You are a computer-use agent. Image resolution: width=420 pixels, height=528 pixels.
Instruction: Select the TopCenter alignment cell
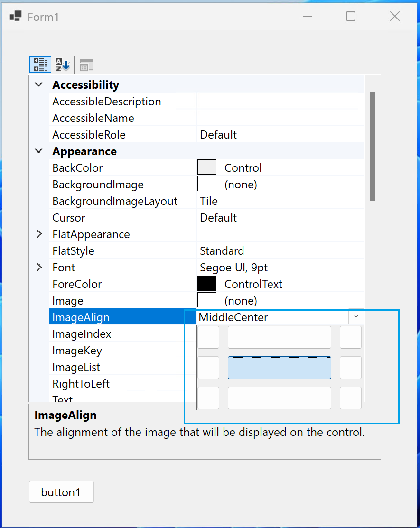click(x=279, y=337)
